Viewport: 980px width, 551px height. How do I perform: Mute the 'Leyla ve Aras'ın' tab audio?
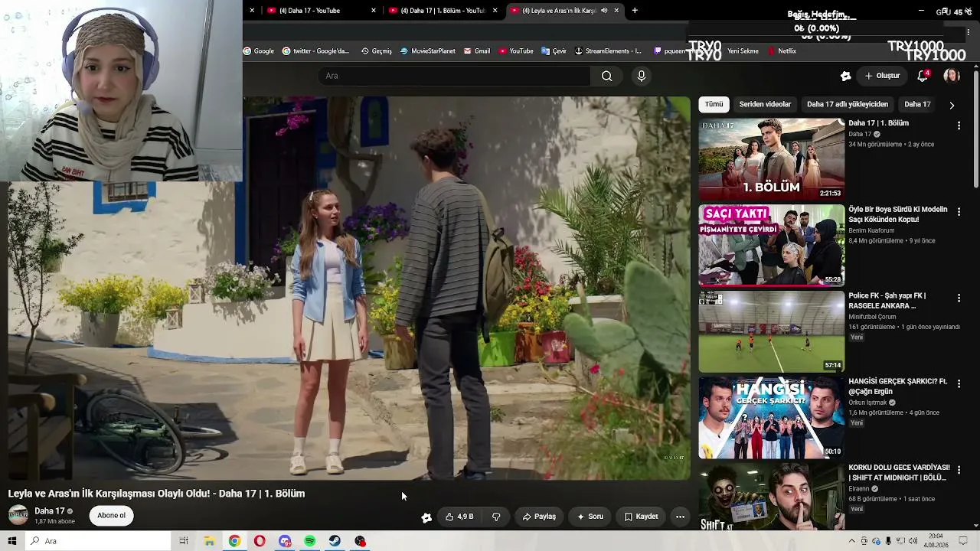[x=604, y=11]
